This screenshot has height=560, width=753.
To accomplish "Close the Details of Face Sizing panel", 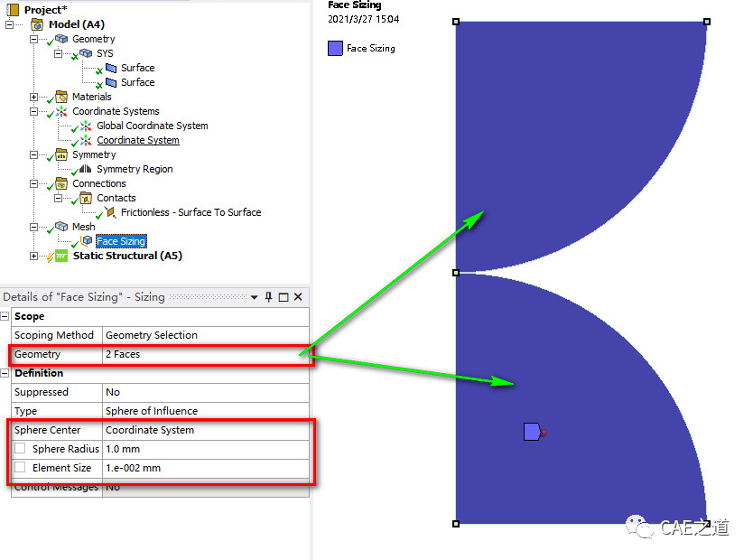I will click(x=298, y=297).
